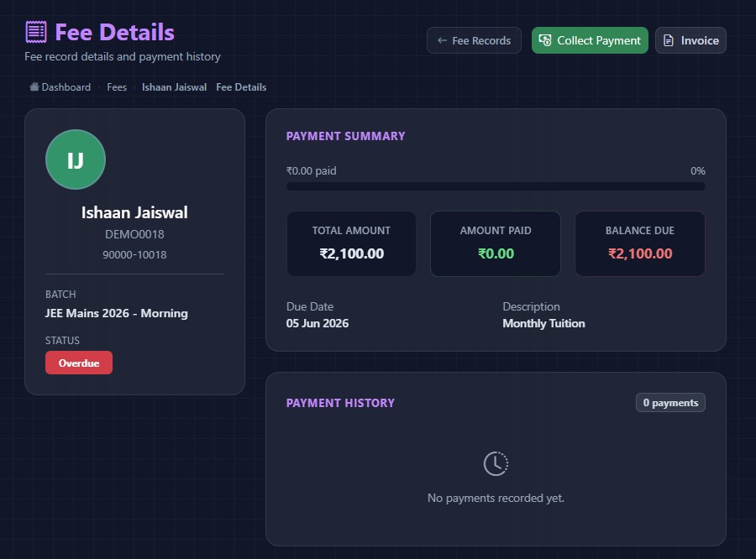Click the Fee Details receipt icon in header
Screen dimensions: 756x559
(x=36, y=32)
